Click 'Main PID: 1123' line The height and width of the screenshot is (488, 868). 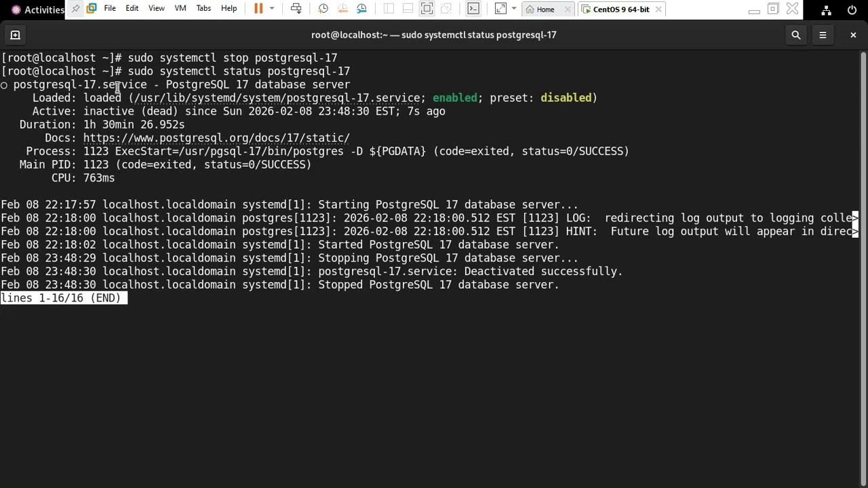coord(165,165)
